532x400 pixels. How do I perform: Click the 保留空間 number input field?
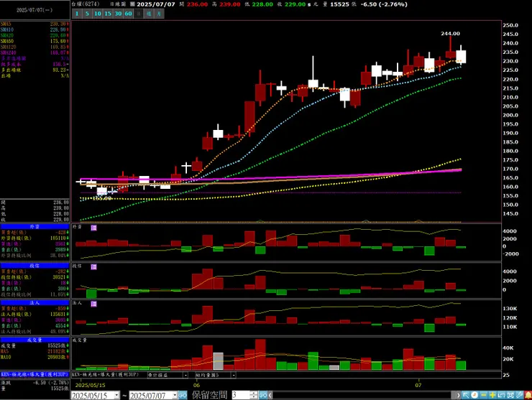click(x=241, y=395)
